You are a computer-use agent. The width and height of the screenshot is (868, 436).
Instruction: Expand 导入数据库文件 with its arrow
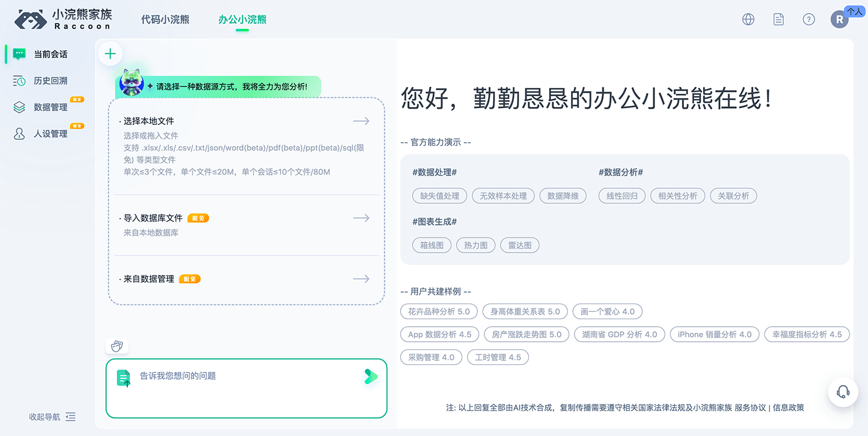(x=361, y=218)
